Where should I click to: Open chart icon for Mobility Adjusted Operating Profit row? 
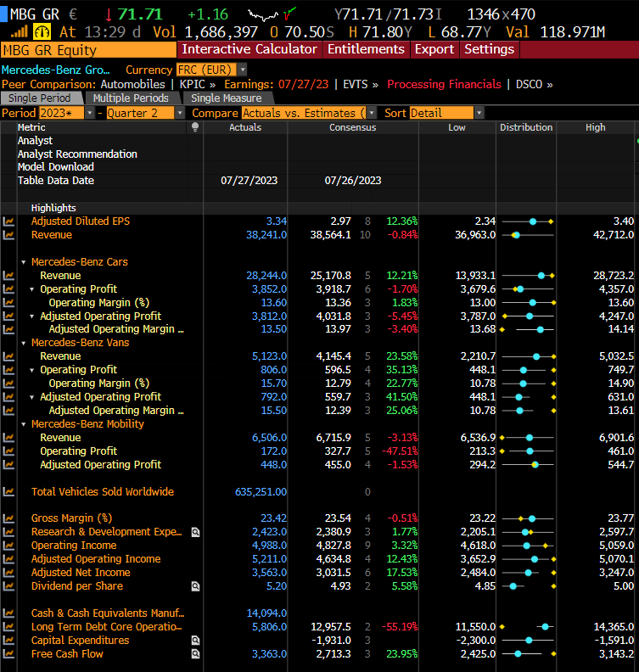tap(8, 465)
